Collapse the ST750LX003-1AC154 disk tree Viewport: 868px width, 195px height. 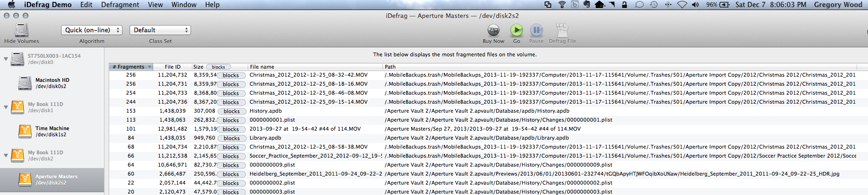[6, 59]
